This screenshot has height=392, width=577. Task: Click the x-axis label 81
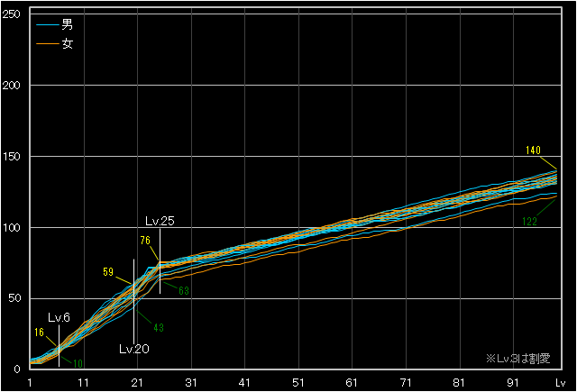(x=459, y=383)
